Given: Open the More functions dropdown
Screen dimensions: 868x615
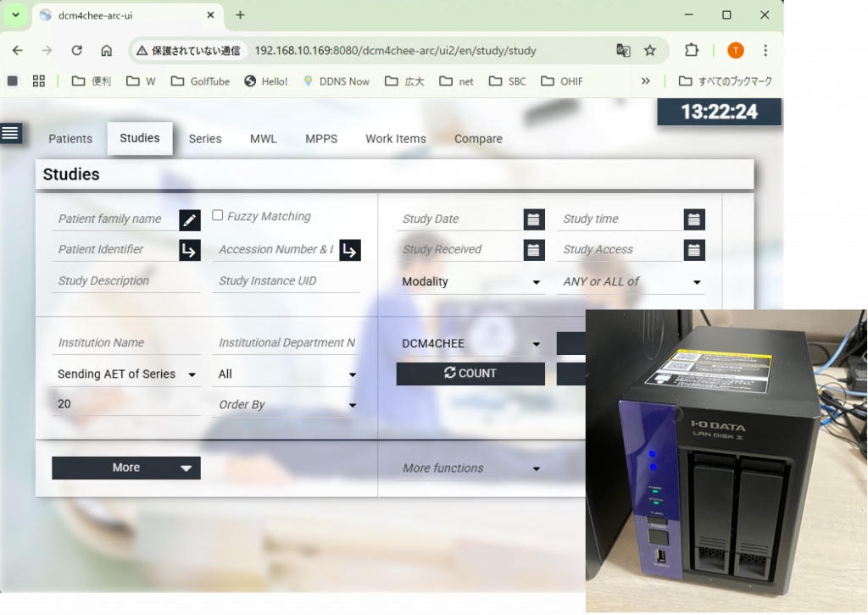Looking at the screenshot, I should [x=471, y=468].
